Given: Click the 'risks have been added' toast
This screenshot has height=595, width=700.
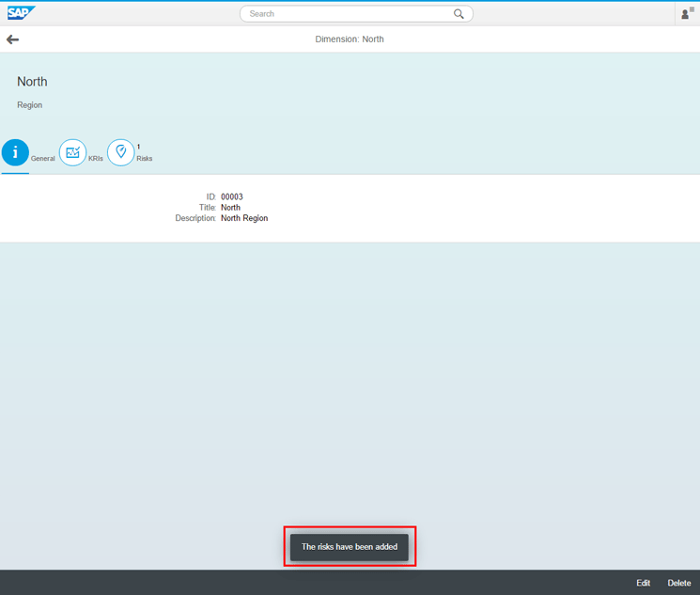Looking at the screenshot, I should [x=350, y=547].
